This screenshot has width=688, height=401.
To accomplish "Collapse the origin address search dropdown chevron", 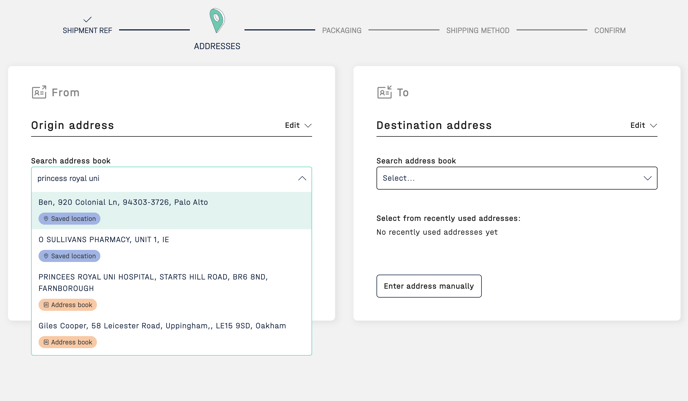I will [302, 178].
